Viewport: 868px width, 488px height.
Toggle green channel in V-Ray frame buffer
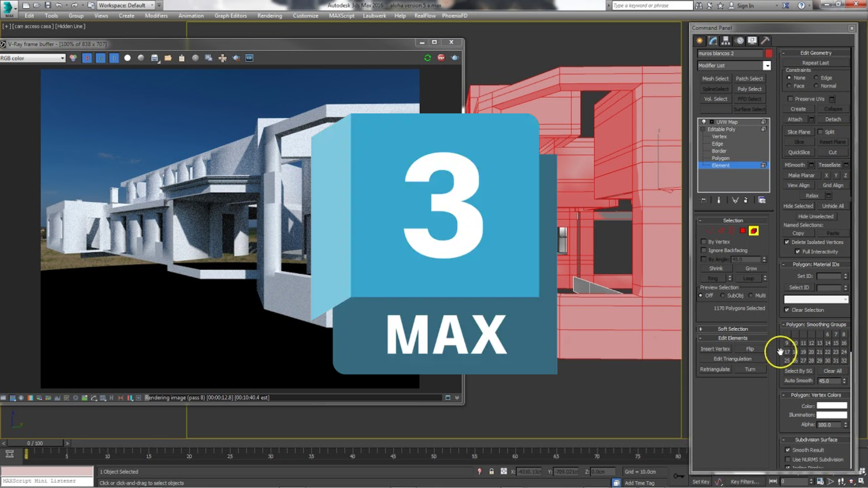100,58
